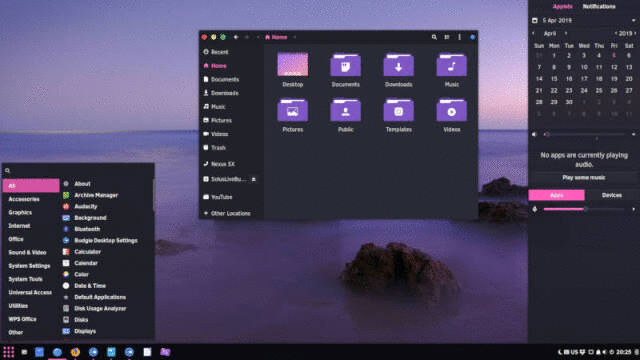Collapse the calendar widget arrow next to date
This screenshot has width=640, height=360.
pyautogui.click(x=633, y=20)
